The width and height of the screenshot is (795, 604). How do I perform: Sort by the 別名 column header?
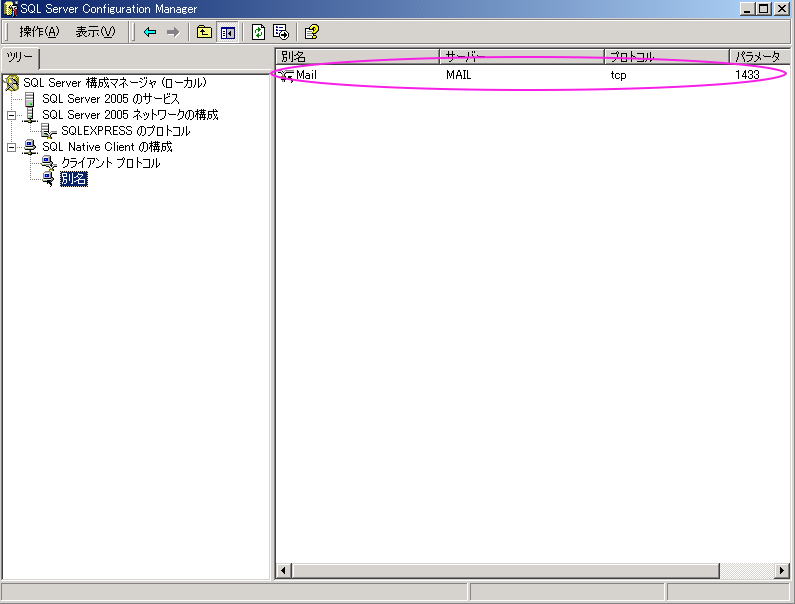[x=356, y=57]
